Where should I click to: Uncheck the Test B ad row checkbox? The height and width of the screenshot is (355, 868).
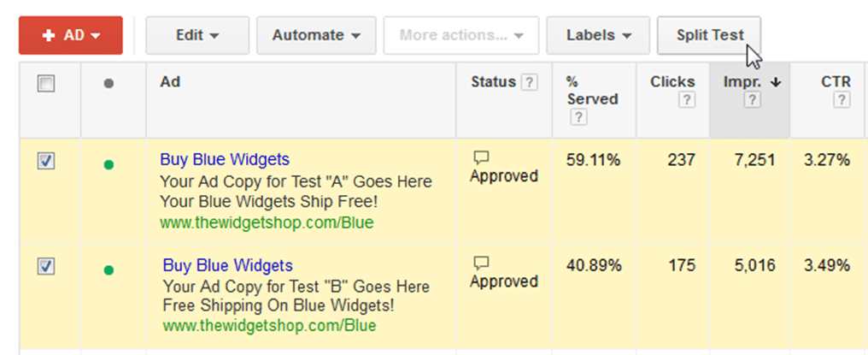47,266
